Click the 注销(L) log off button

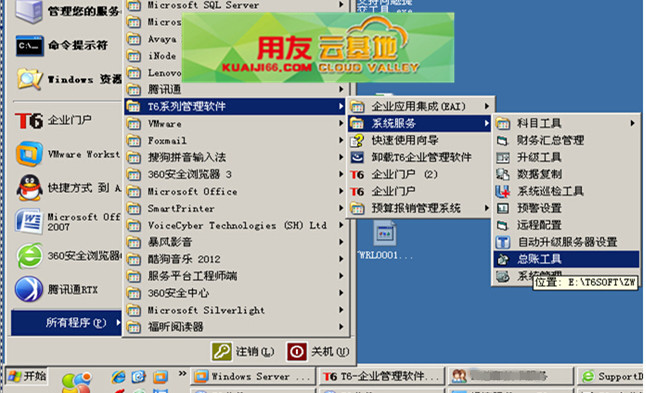click(x=243, y=352)
